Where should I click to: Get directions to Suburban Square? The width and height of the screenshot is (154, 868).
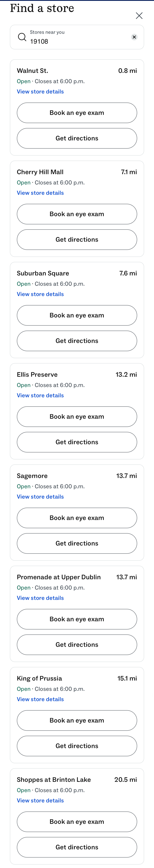[77, 341]
